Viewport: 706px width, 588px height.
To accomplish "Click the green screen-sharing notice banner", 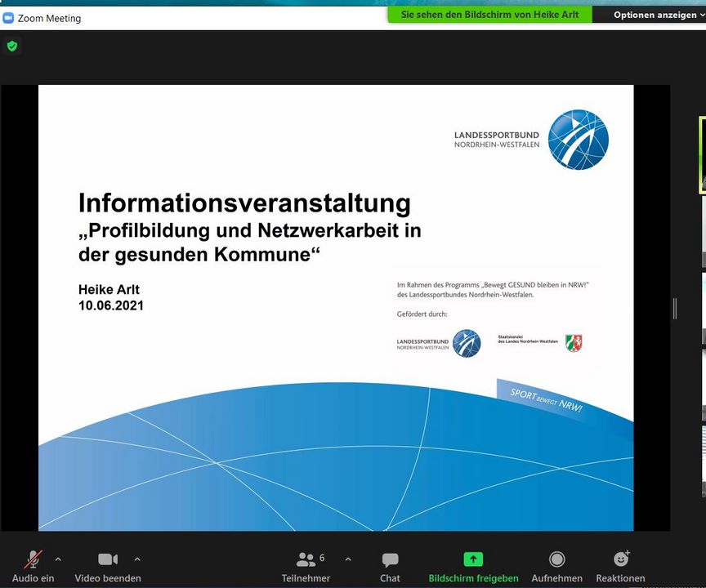I will click(490, 15).
